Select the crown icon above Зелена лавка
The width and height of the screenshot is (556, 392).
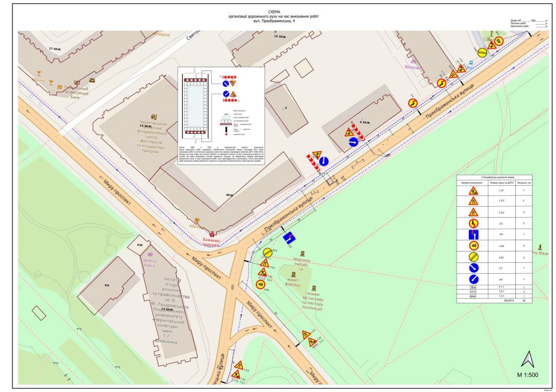click(x=150, y=254)
